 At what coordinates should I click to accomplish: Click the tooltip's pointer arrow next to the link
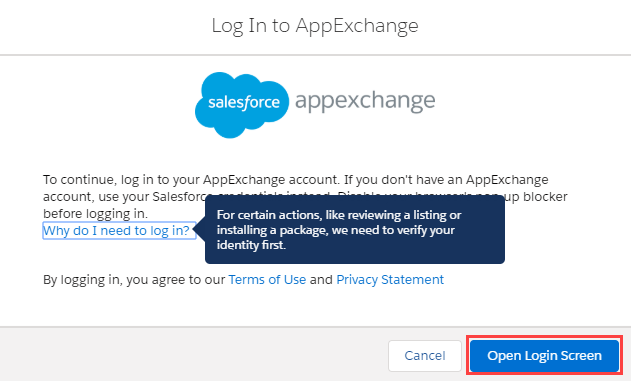[x=200, y=230]
